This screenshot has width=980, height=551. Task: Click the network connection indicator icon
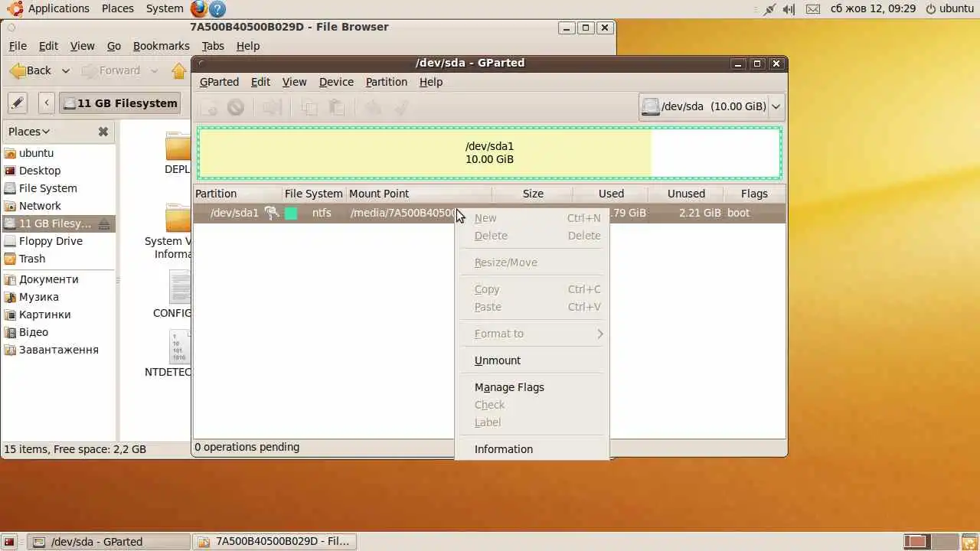click(x=769, y=8)
